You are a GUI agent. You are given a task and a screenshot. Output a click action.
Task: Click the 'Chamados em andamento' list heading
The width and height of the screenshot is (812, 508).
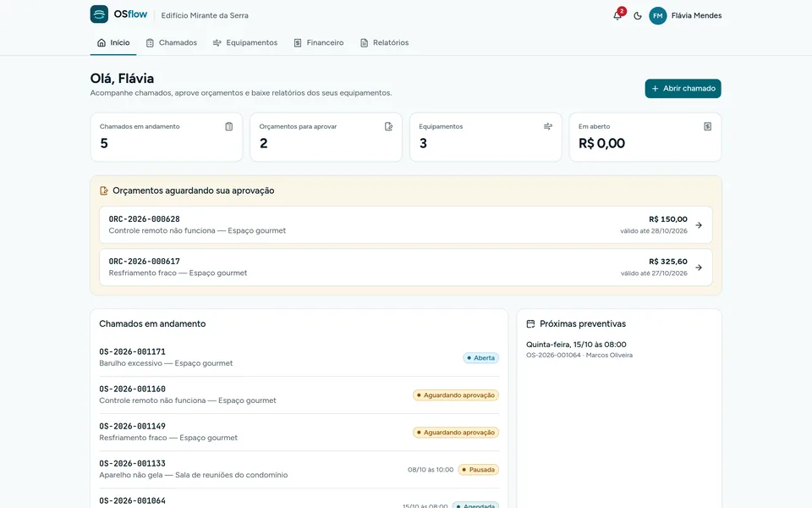click(x=152, y=324)
